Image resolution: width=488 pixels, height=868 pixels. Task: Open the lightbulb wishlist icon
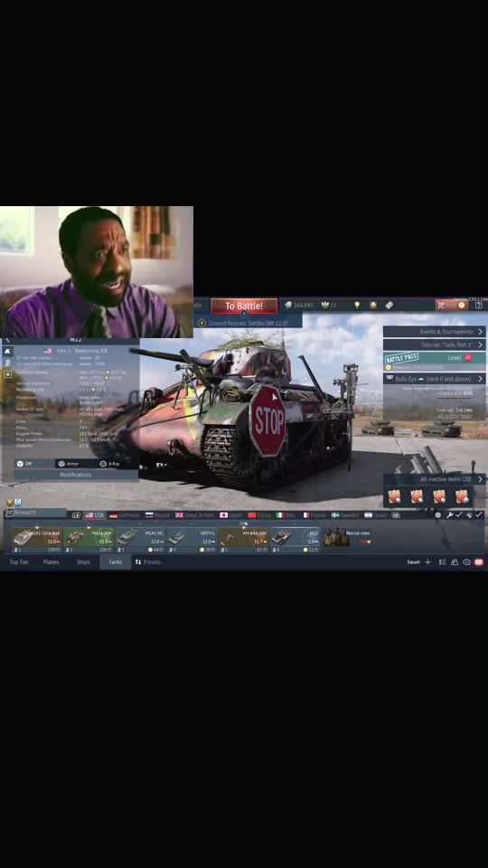357,305
